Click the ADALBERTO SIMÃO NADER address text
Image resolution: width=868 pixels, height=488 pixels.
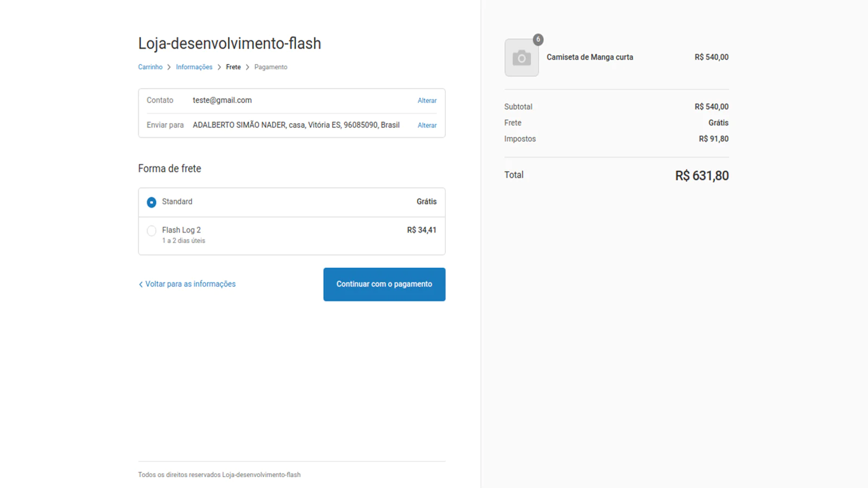(x=296, y=125)
